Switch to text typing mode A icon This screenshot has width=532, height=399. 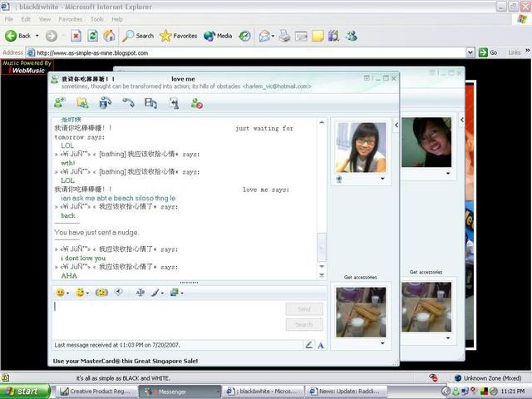click(321, 346)
